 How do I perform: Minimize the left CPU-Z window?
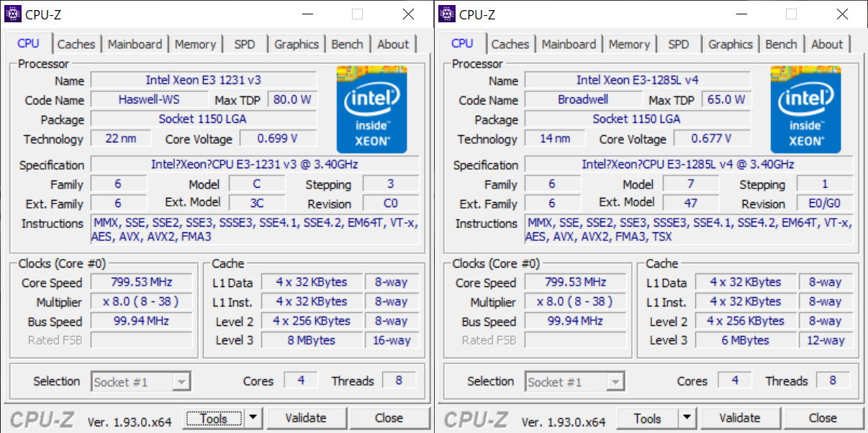coord(307,14)
